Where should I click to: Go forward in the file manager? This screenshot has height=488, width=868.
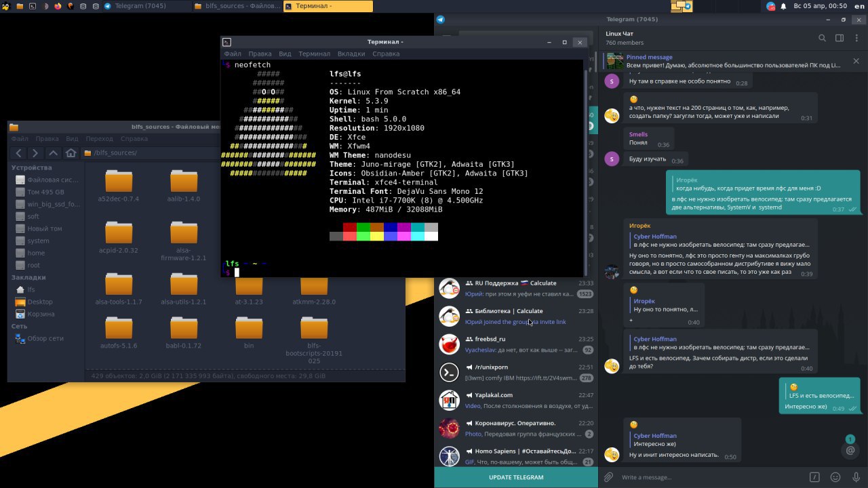coord(36,153)
